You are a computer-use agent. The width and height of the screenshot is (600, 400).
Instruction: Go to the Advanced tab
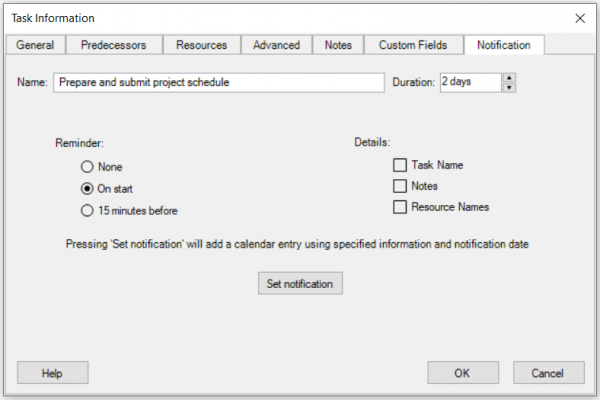pyautogui.click(x=276, y=45)
